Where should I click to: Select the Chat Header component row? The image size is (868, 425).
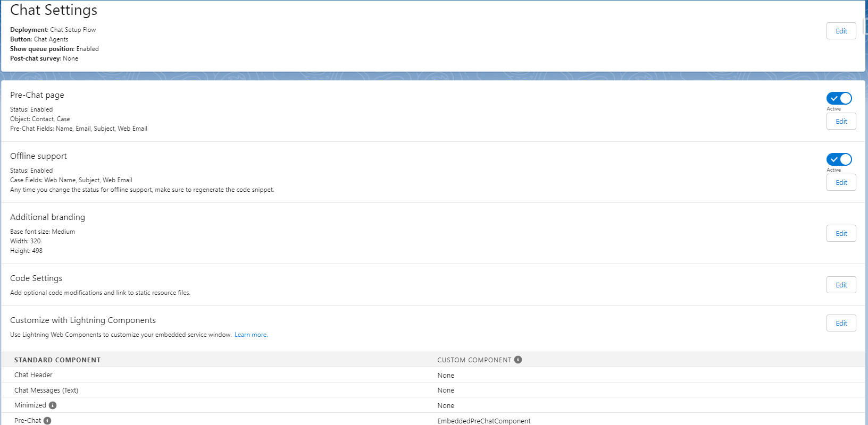click(x=34, y=375)
